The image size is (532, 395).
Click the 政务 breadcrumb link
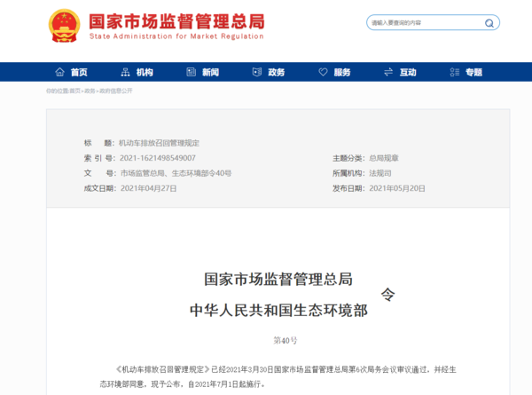point(90,91)
